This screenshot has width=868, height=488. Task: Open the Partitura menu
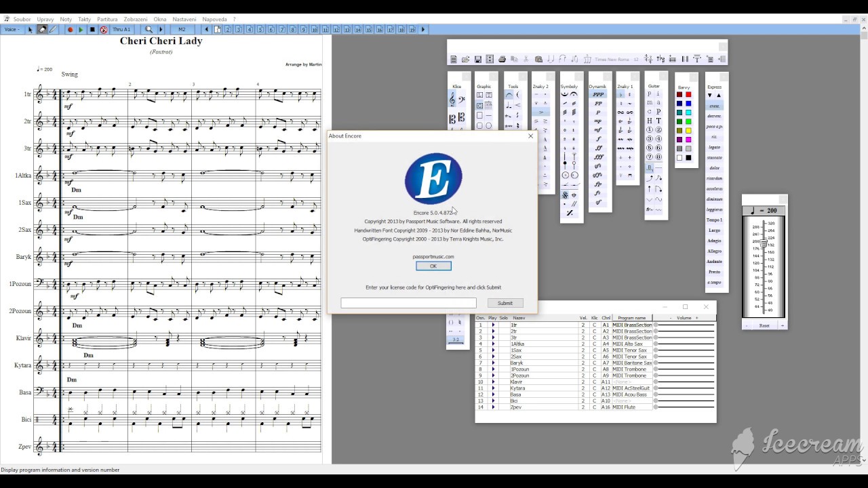(107, 20)
